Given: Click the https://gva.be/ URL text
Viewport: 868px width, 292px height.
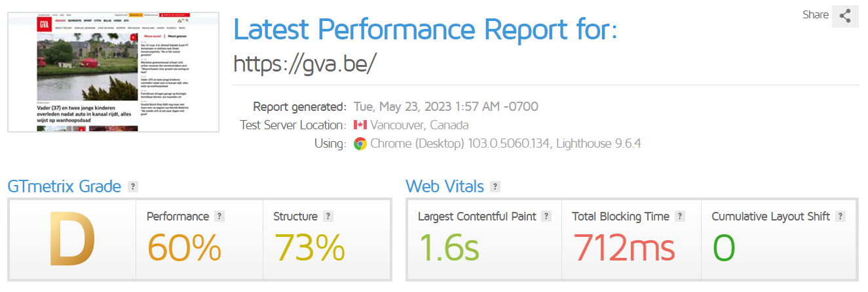Looking at the screenshot, I should tap(305, 63).
